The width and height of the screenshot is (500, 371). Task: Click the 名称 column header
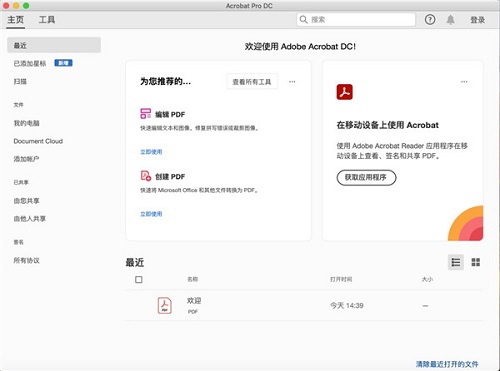click(x=193, y=279)
